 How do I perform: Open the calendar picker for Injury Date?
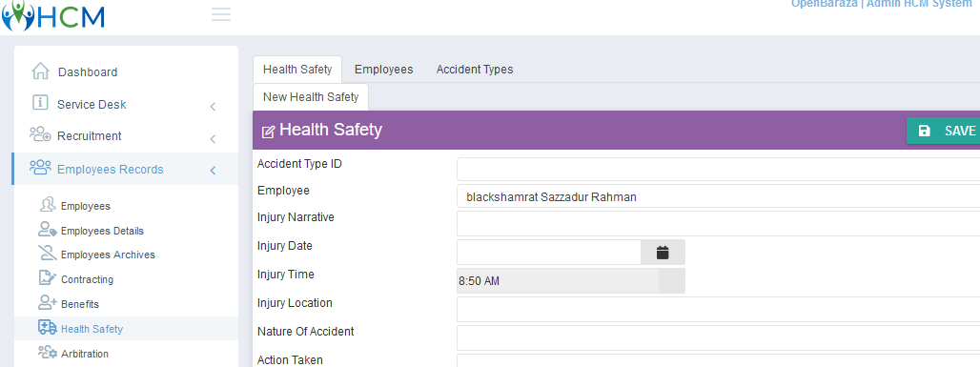663,252
